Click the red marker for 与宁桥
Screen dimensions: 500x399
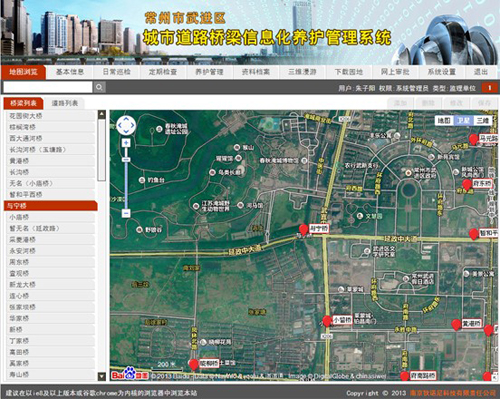tap(303, 230)
